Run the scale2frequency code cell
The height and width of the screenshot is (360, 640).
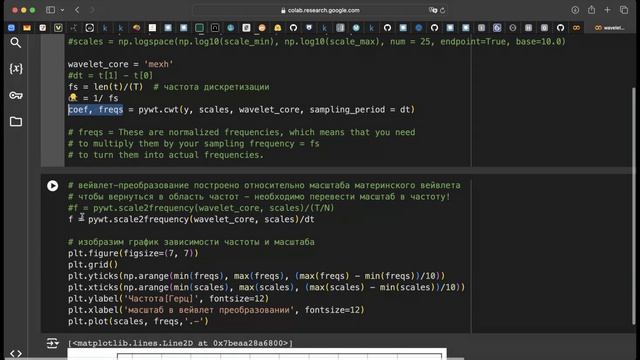52,186
